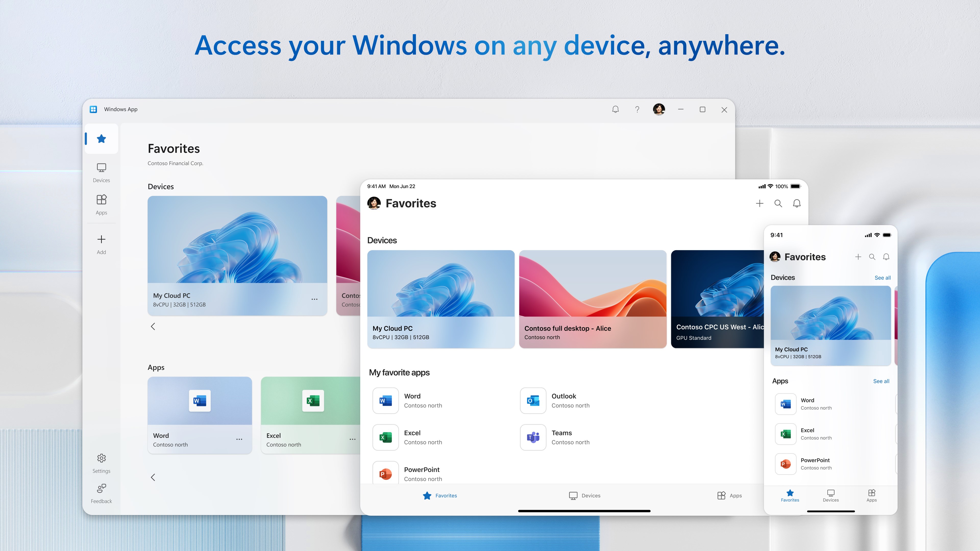Select the Favorites star in the sidebar

(x=101, y=139)
